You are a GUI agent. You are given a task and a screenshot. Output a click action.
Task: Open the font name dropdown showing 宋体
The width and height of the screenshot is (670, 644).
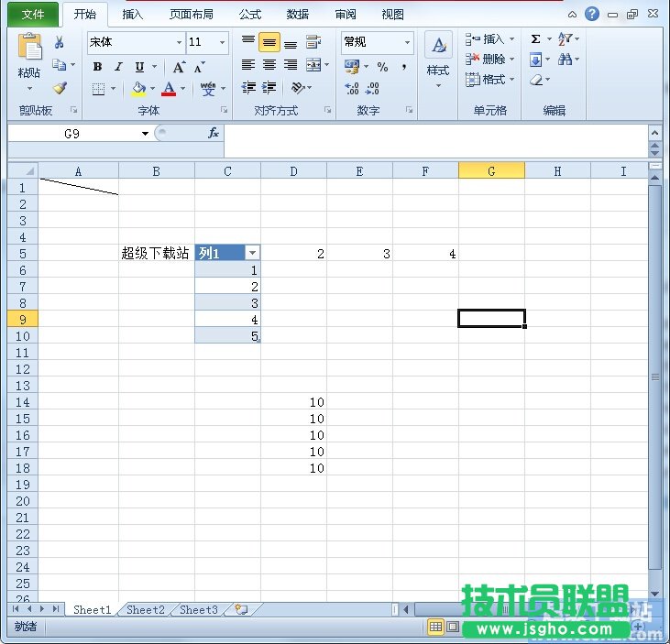pyautogui.click(x=179, y=42)
